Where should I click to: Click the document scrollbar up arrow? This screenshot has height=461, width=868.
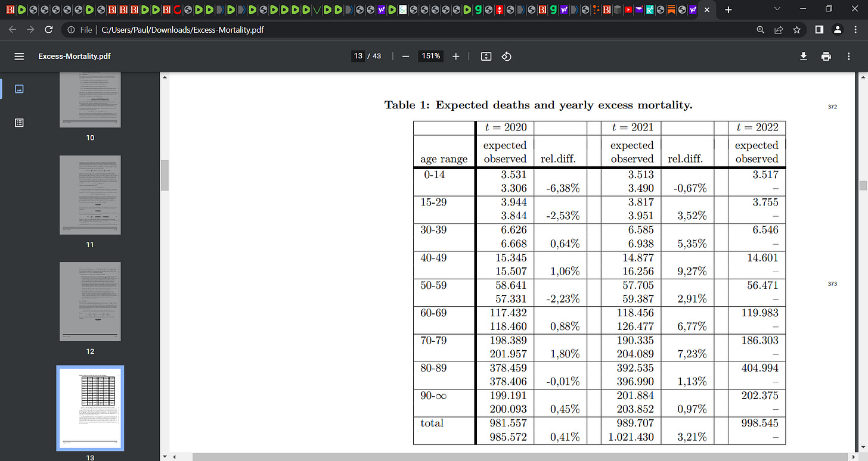click(x=863, y=76)
